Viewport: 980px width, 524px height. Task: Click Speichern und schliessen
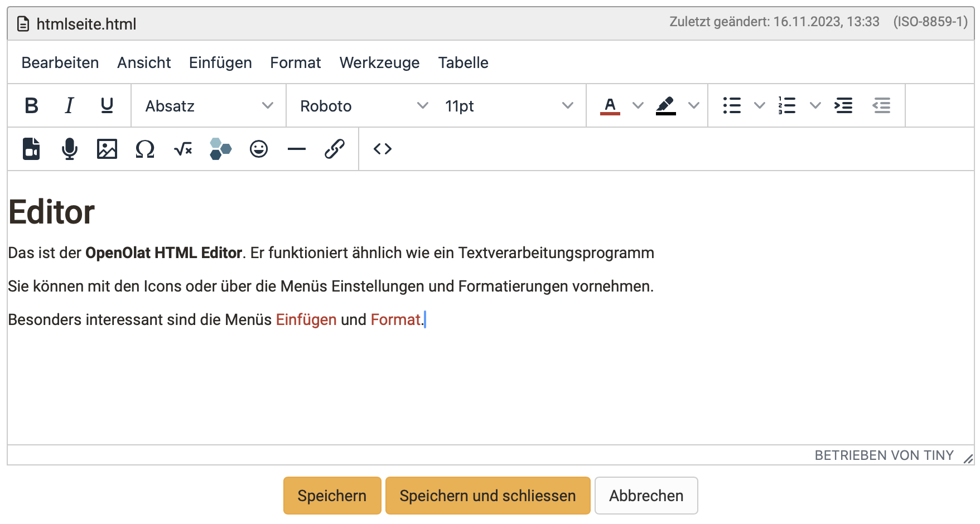[487, 495]
